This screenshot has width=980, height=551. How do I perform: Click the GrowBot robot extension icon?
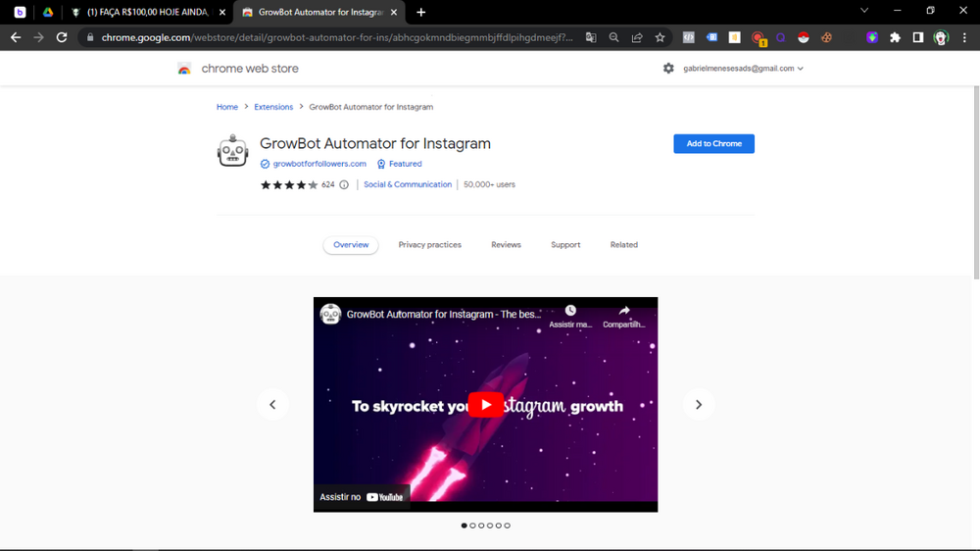[x=232, y=151]
